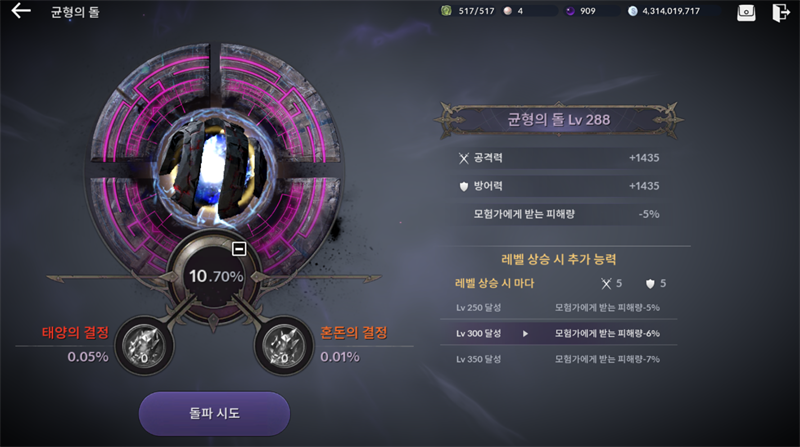Tap the green stamina icon showing 517/517
Viewport: 800px width, 447px height.
(x=446, y=11)
